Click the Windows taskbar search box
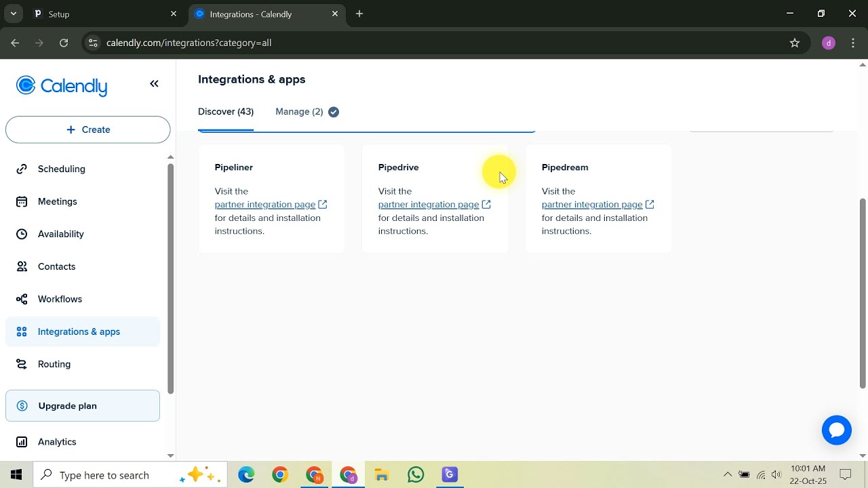 [x=130, y=474]
